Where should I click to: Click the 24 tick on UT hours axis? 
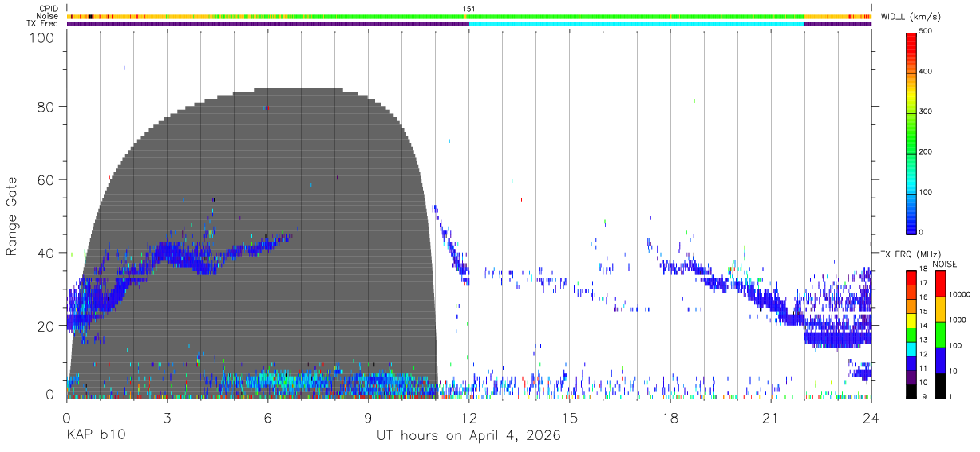click(871, 418)
